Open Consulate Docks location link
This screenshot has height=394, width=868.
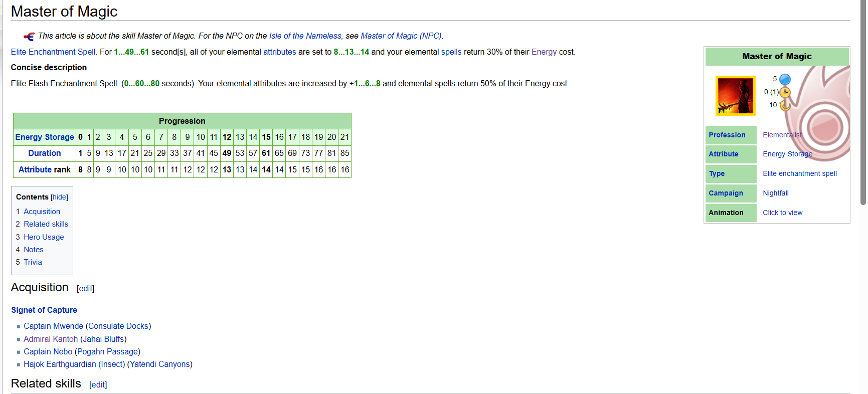pyautogui.click(x=118, y=326)
